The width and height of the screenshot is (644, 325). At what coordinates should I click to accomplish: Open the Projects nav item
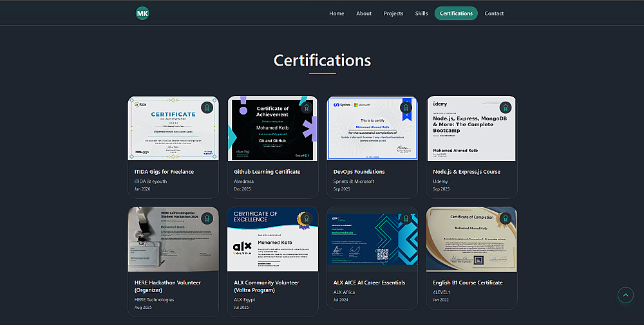[x=393, y=13]
